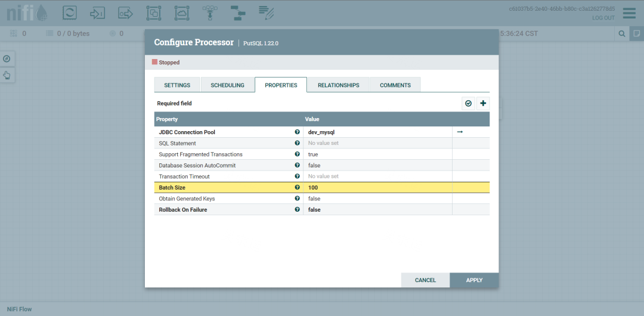644x316 pixels.
Task: Apply the processor configuration
Action: coord(475,280)
